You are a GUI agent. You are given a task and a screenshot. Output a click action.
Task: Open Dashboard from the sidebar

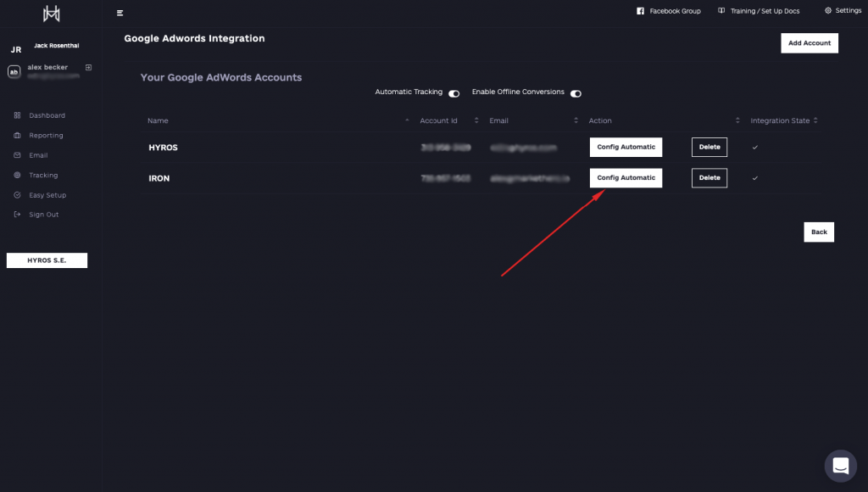(x=47, y=115)
